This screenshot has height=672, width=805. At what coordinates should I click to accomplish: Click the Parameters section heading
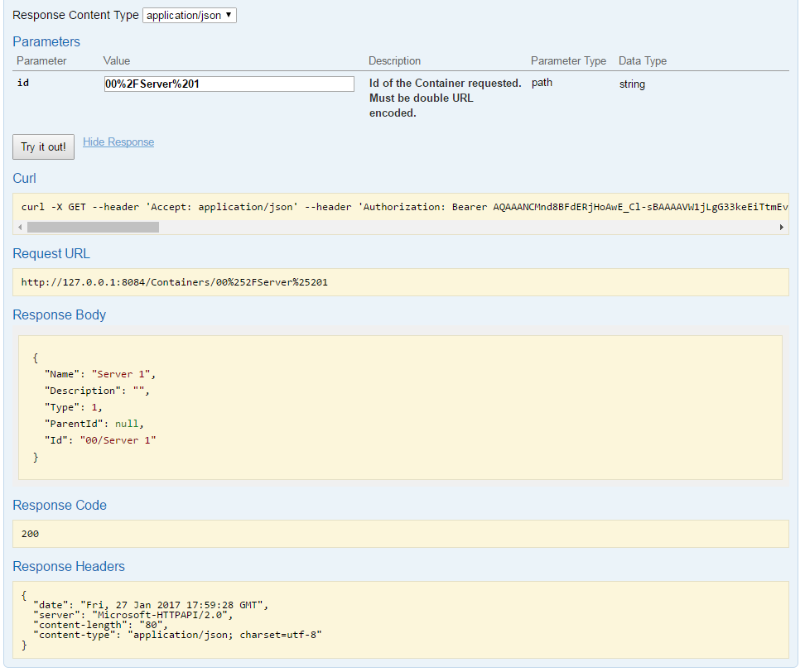coord(46,41)
